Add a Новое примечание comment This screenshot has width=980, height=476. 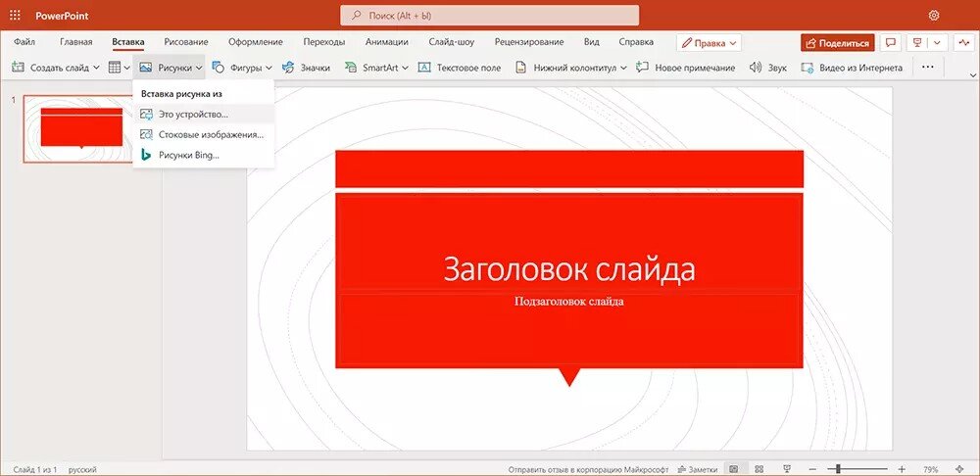click(686, 68)
